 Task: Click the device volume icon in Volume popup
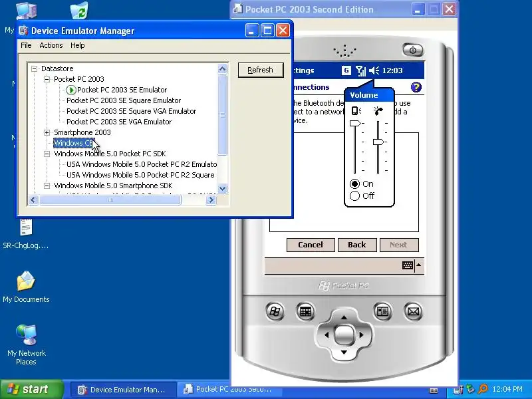pos(356,110)
